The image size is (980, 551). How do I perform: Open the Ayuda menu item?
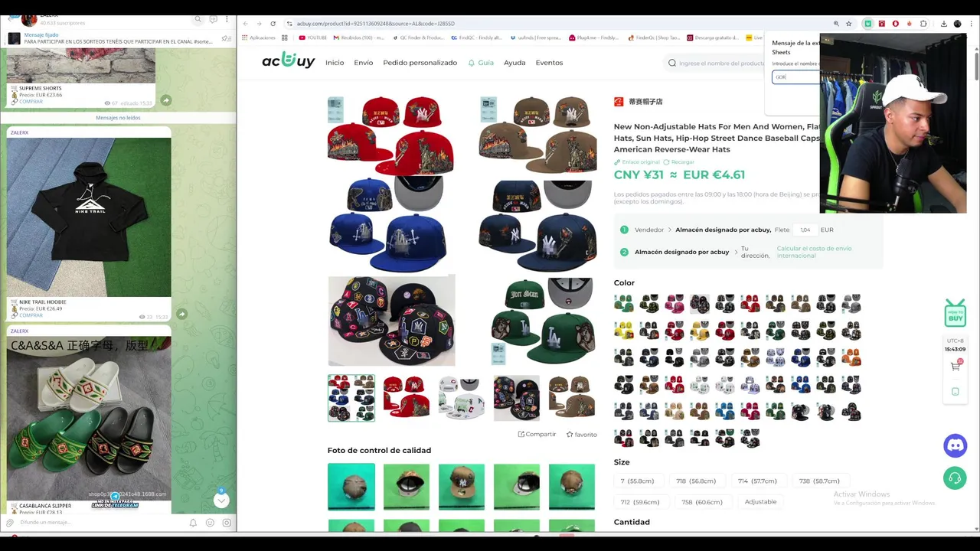coord(514,63)
